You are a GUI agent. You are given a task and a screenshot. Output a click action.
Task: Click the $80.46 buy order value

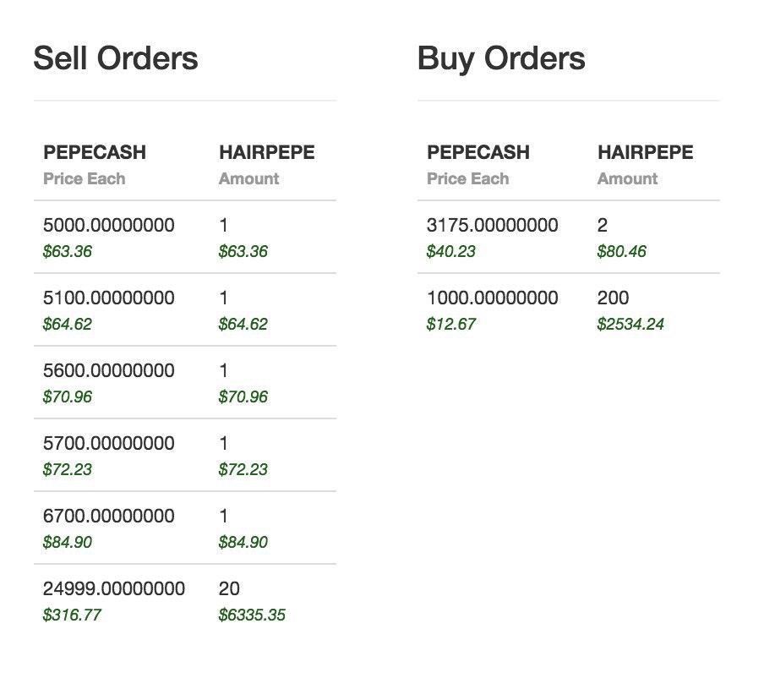pyautogui.click(x=622, y=251)
